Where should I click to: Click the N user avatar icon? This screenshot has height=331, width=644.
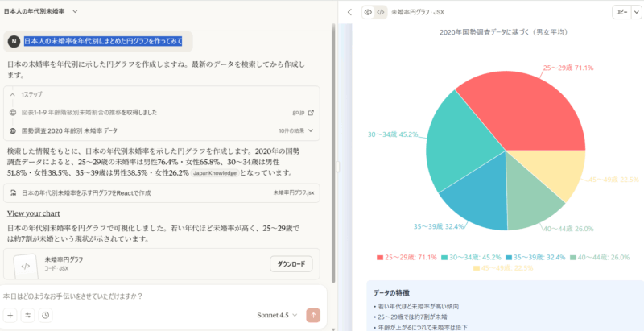pyautogui.click(x=14, y=41)
